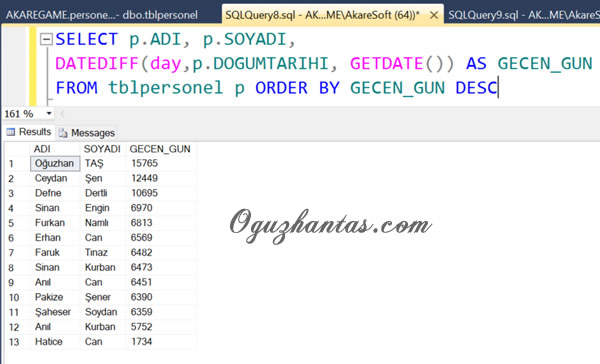
Task: Click the 6451 value cell
Action: tap(161, 282)
